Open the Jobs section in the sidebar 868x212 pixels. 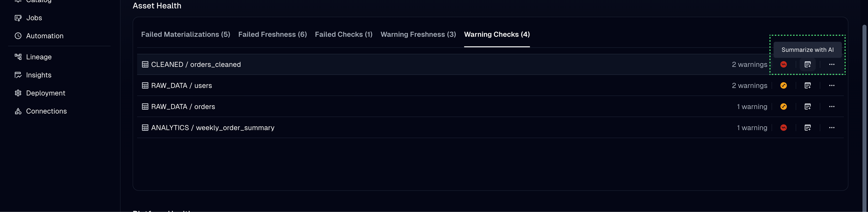click(34, 18)
